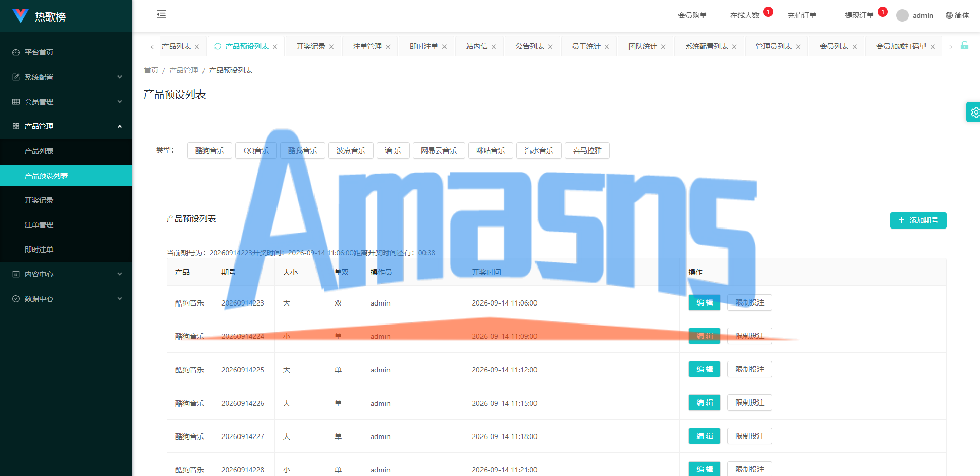Collapse the 产品管理 menu
The height and width of the screenshot is (476, 980).
coord(66,126)
